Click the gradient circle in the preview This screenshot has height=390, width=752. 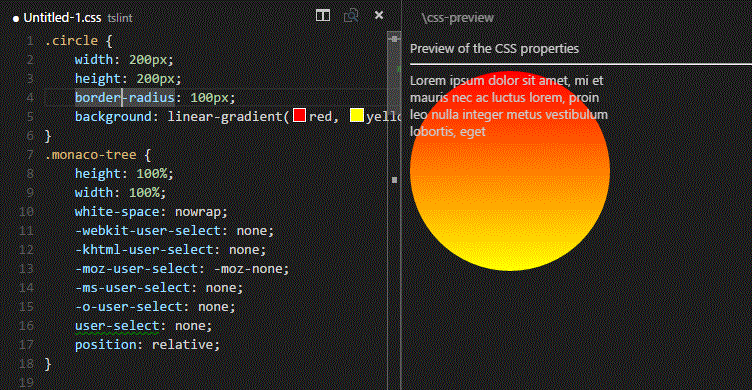[510, 171]
